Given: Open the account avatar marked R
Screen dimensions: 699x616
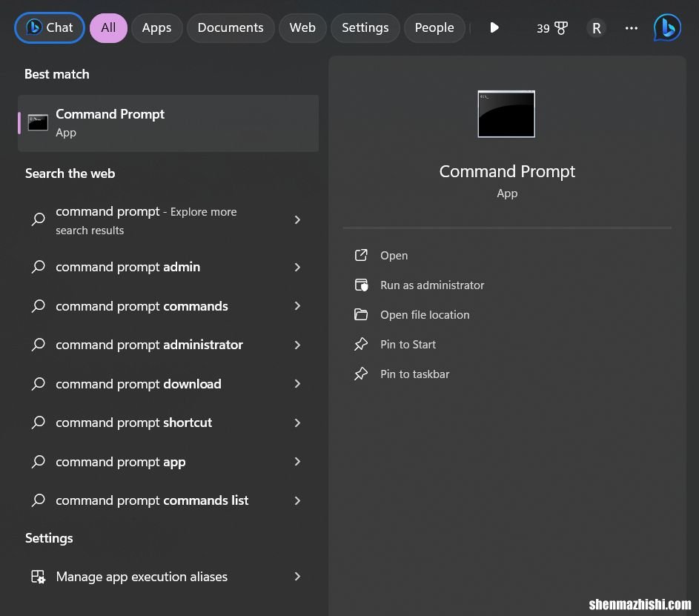Looking at the screenshot, I should [596, 27].
